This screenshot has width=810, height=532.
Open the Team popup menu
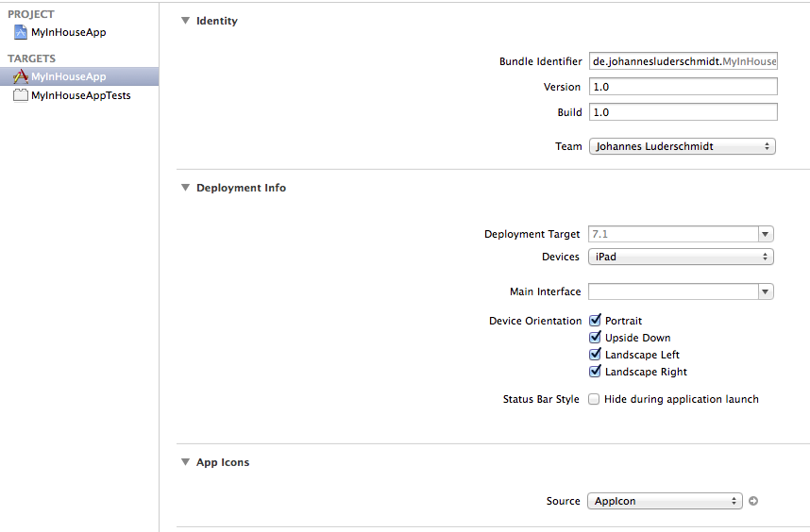click(683, 146)
